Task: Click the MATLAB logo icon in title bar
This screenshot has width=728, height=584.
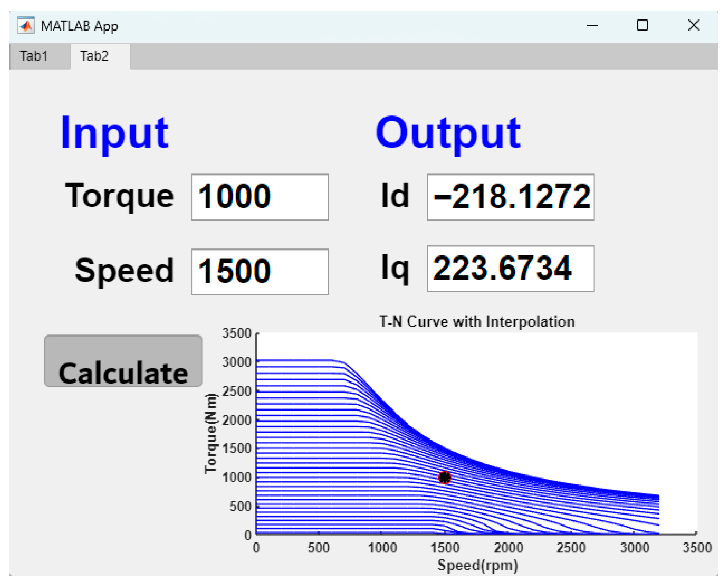Action: click(26, 25)
